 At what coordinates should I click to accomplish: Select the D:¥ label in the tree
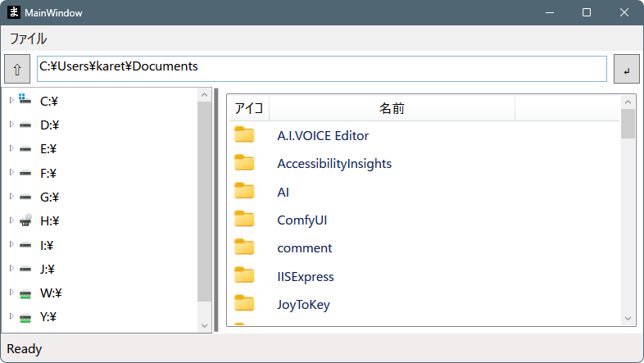click(x=50, y=125)
